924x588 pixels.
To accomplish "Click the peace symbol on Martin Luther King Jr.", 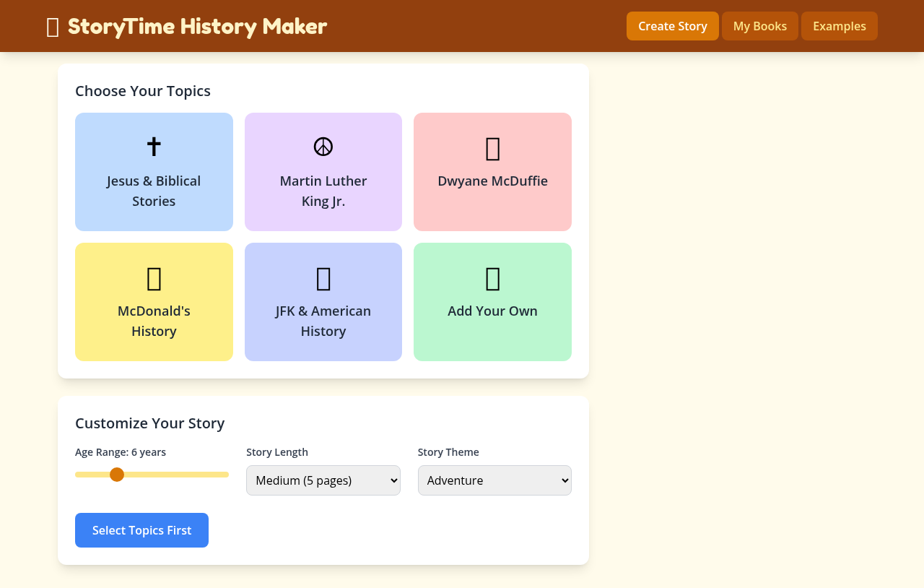I will pos(323,147).
